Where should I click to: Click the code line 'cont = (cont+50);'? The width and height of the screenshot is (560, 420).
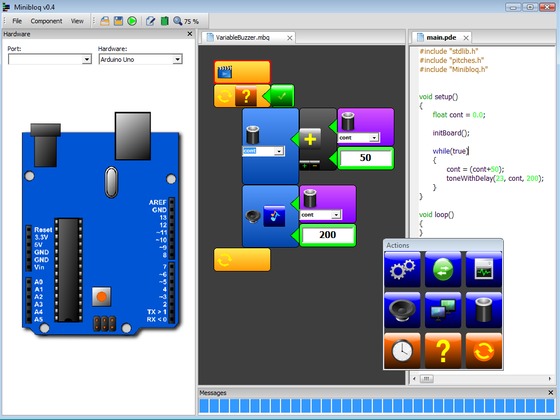pos(475,169)
